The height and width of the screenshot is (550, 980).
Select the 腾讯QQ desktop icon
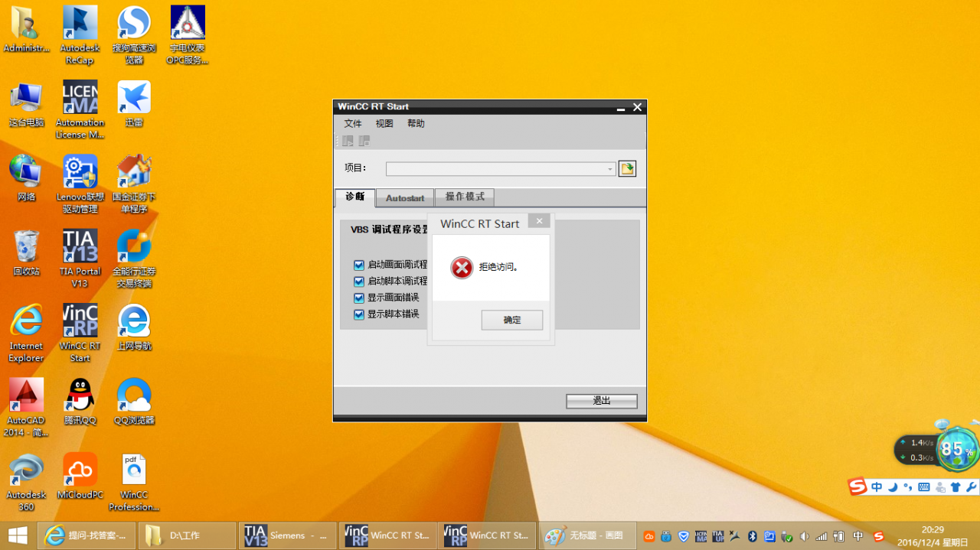(x=80, y=401)
